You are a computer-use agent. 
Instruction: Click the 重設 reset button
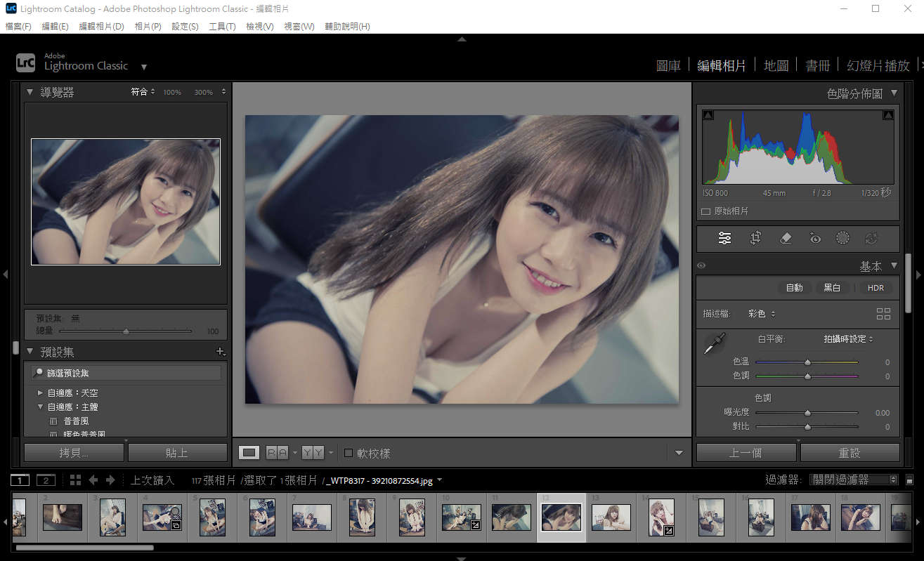click(850, 453)
